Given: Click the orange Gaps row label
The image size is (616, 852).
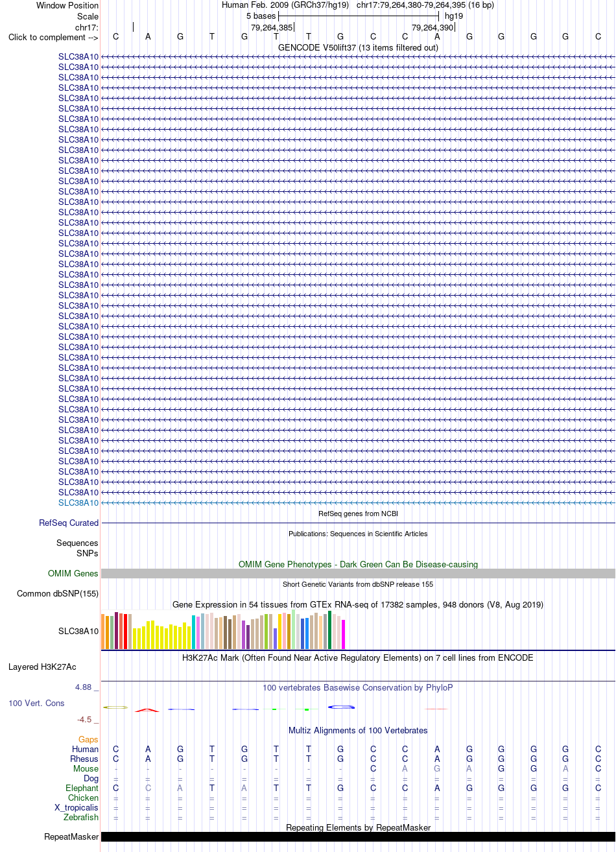Looking at the screenshot, I should [x=88, y=739].
